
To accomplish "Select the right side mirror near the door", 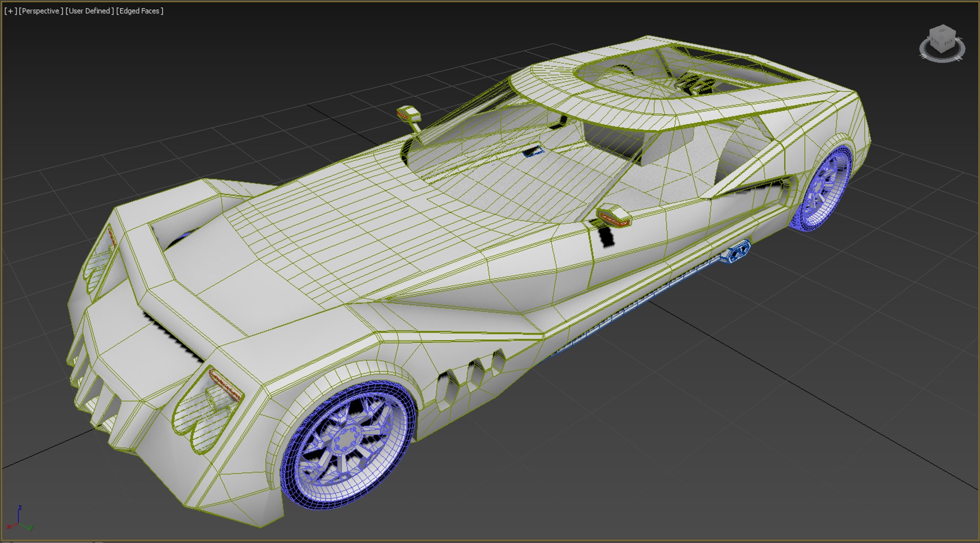I will pos(614,215).
